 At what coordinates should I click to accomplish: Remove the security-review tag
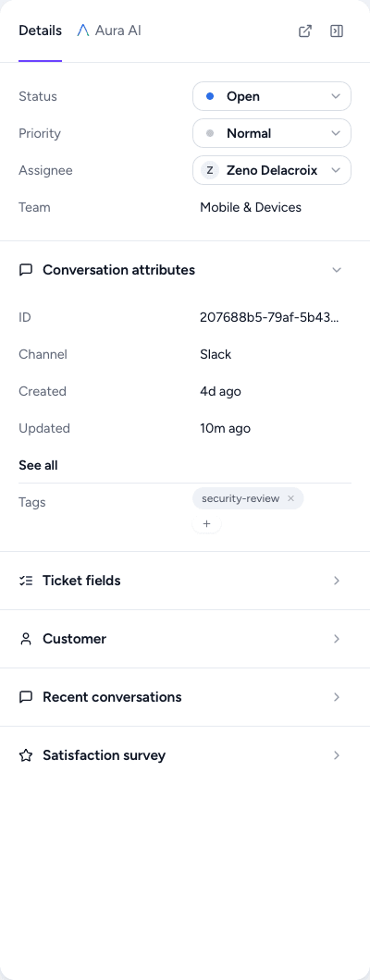pyautogui.click(x=290, y=498)
